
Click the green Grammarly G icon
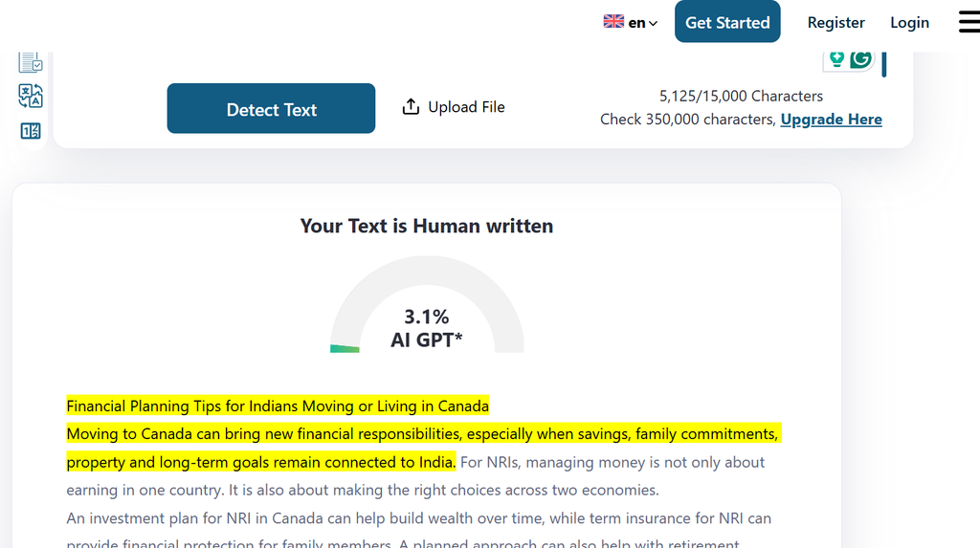point(860,58)
